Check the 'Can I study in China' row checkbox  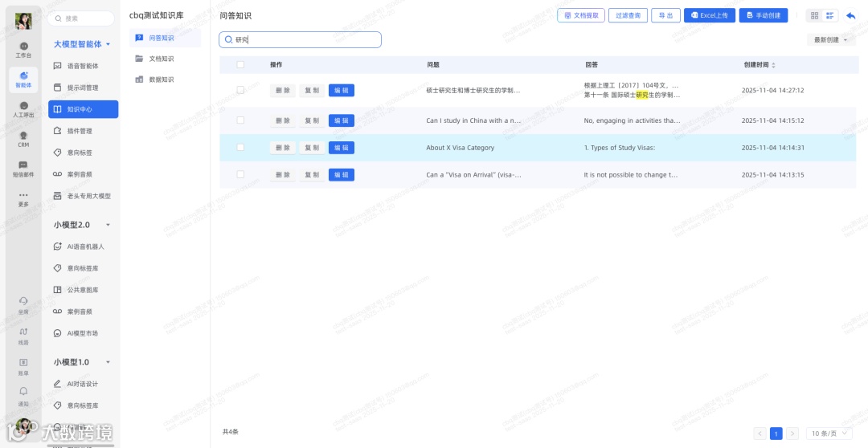tap(240, 120)
